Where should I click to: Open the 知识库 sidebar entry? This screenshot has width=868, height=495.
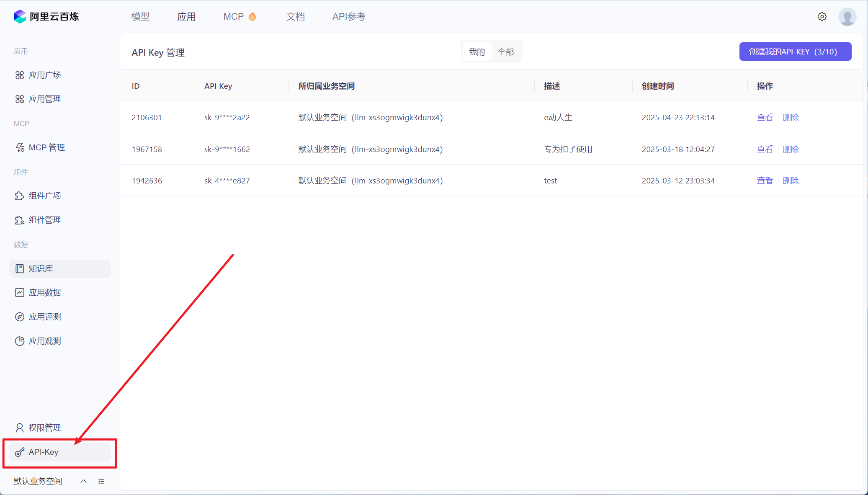pos(41,268)
